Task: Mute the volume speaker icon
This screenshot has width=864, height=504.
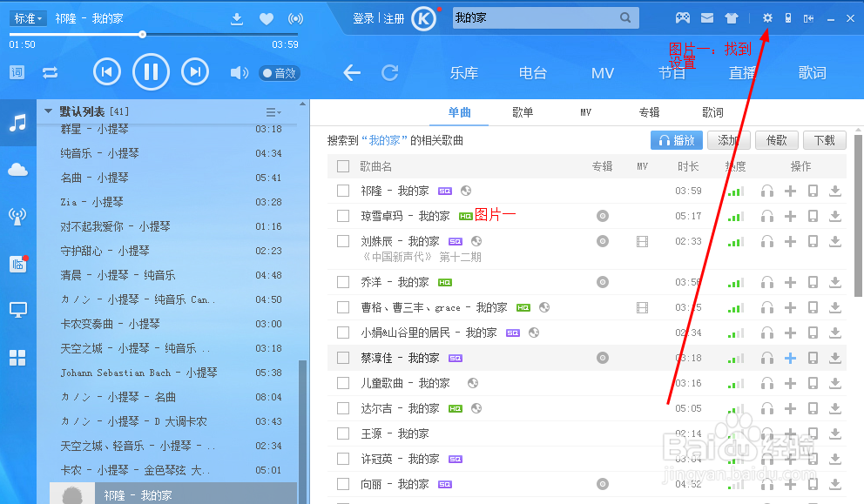Action: [239, 73]
